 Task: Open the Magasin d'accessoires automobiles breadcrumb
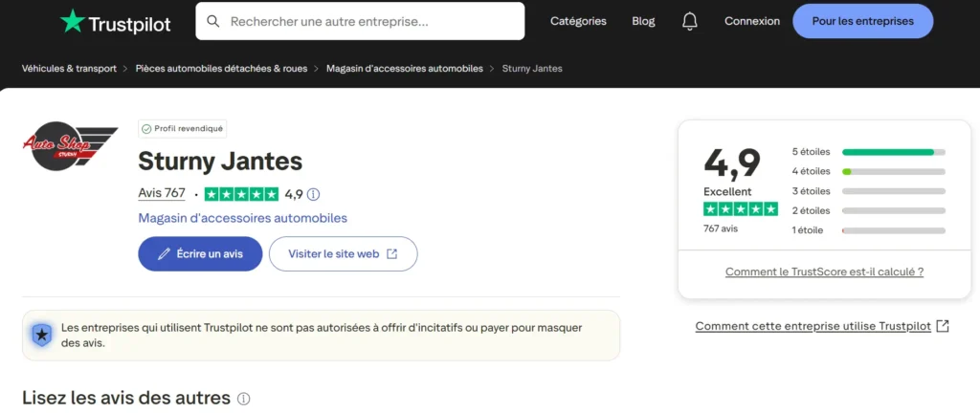(x=405, y=69)
